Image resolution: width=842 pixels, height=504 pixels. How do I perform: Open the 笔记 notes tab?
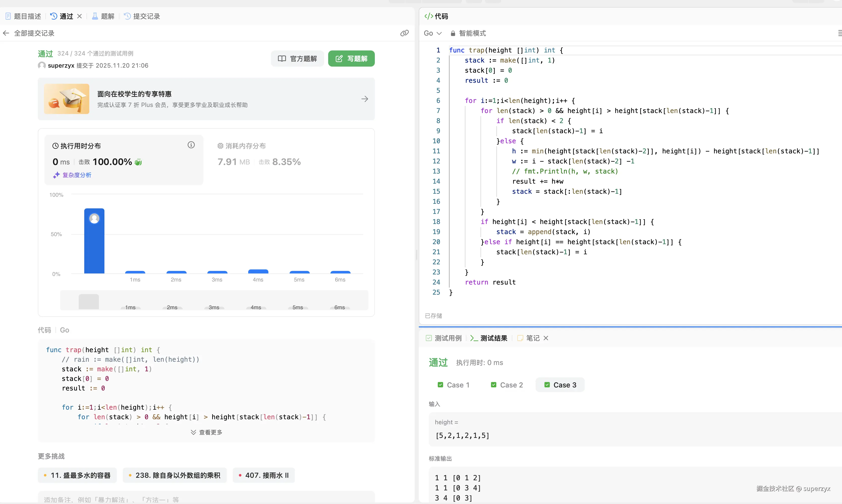coord(528,338)
